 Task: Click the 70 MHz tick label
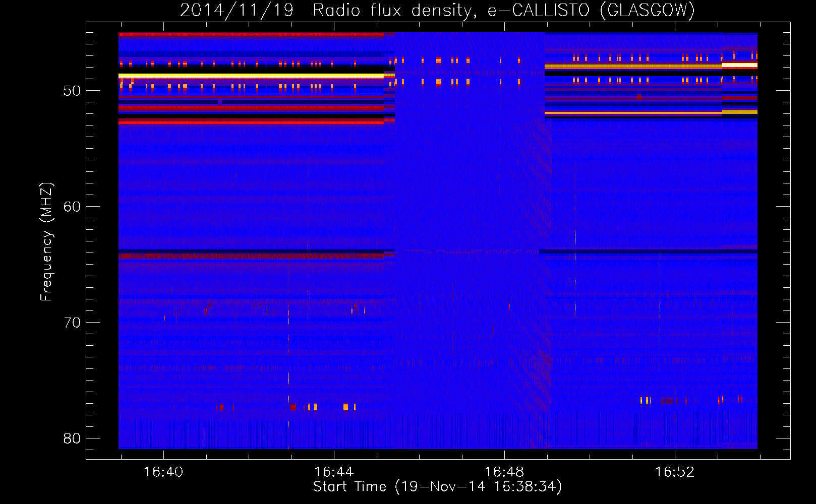point(72,323)
